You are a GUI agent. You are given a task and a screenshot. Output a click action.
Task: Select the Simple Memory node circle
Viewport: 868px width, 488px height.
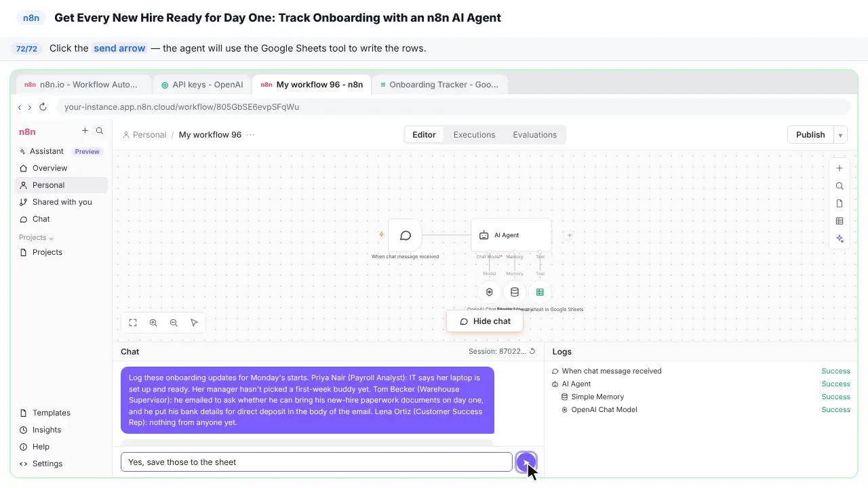coord(515,292)
